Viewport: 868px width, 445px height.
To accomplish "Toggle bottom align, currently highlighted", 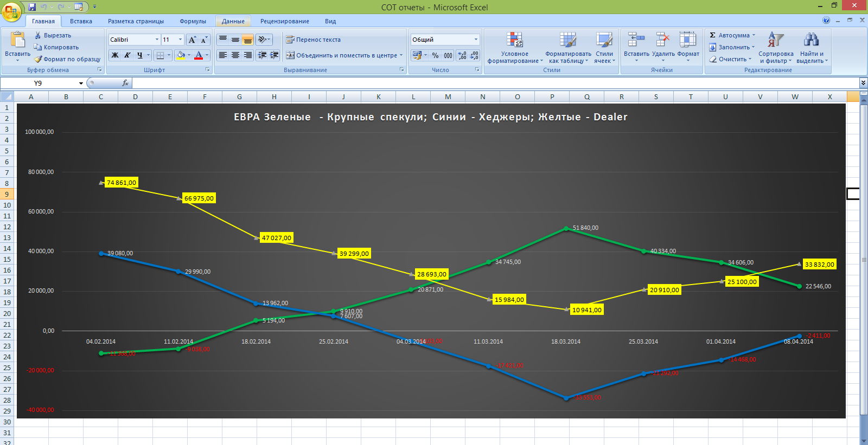I will (248, 40).
